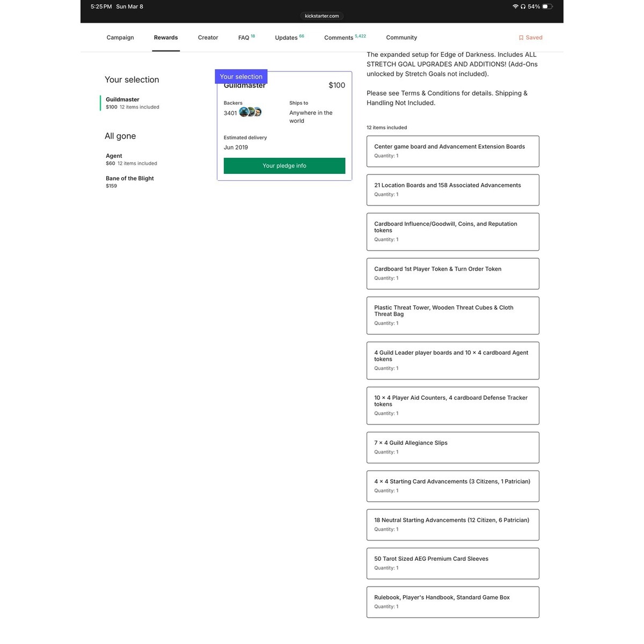
Task: Click the $159 price under Bane of the Blight
Action: coord(111,186)
